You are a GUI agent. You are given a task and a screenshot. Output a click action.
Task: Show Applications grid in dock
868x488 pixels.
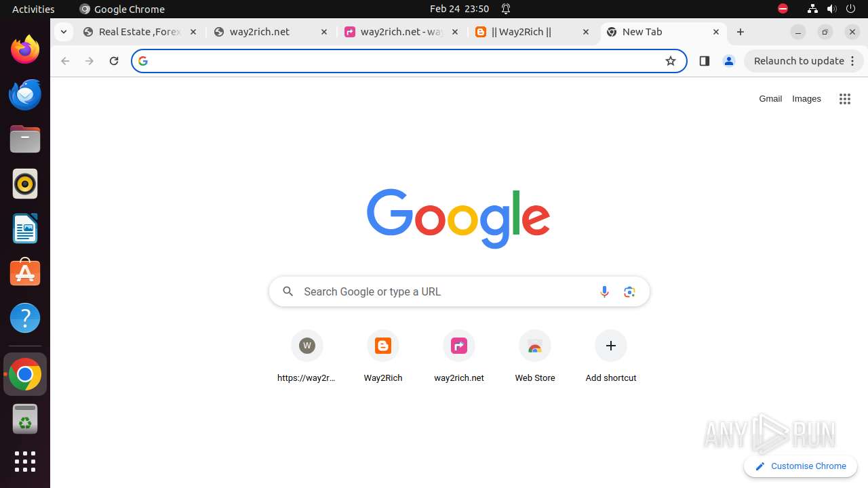(x=25, y=462)
